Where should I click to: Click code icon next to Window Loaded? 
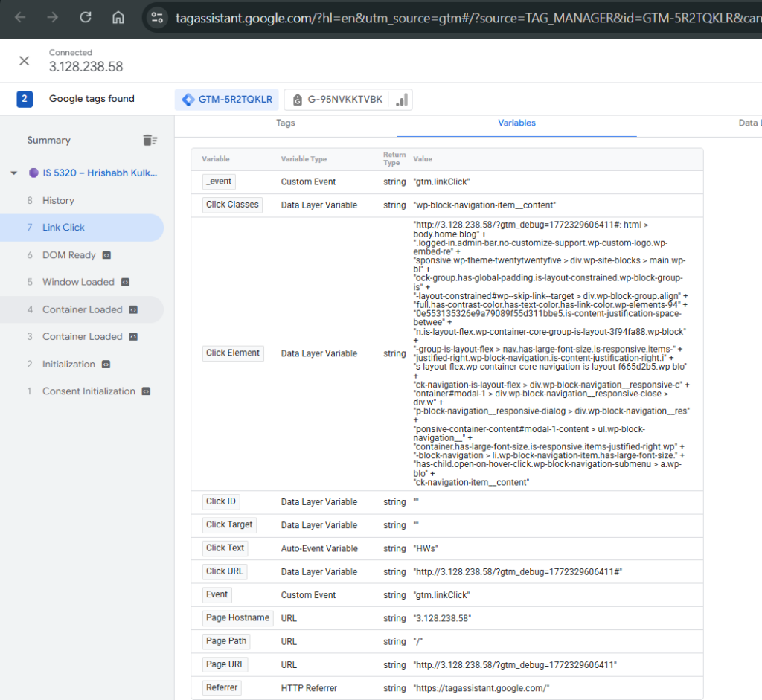(125, 282)
